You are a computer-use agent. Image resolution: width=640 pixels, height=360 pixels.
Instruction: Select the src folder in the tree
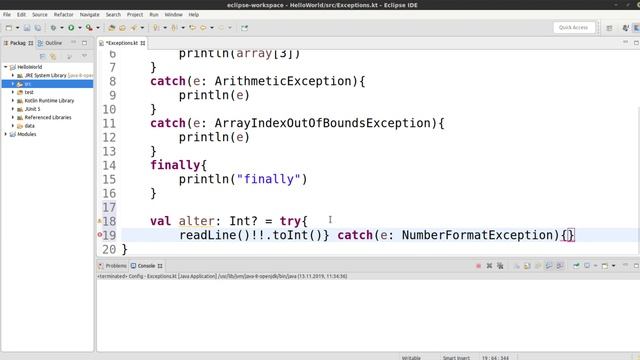[47, 84]
